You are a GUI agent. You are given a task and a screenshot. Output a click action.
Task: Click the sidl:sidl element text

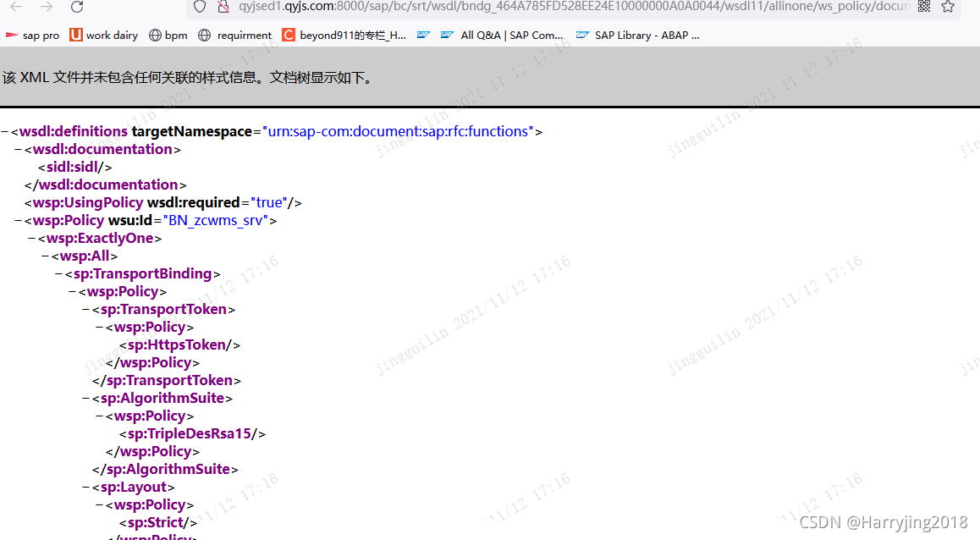pyautogui.click(x=75, y=168)
